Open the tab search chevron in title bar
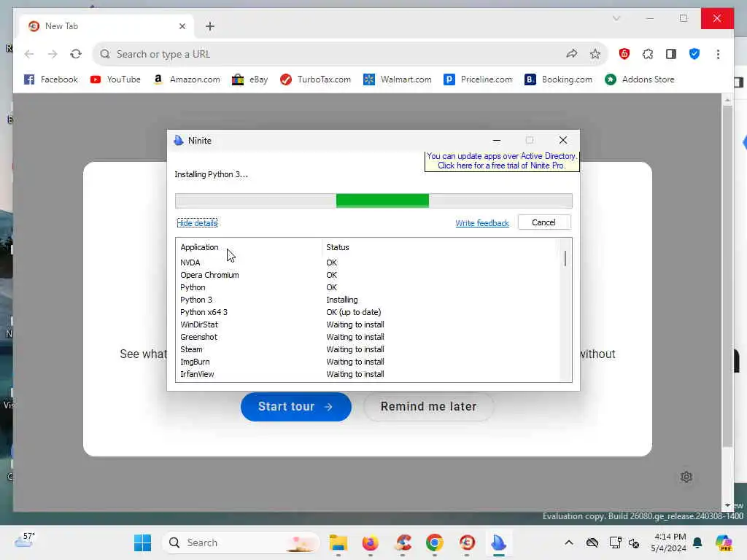Viewport: 747px width, 560px height. pos(616,18)
